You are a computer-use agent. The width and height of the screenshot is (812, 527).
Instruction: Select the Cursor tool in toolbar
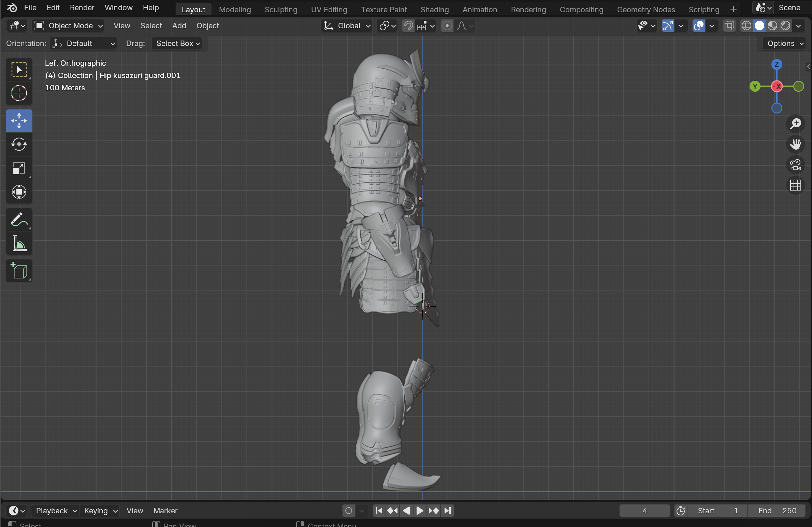(19, 93)
